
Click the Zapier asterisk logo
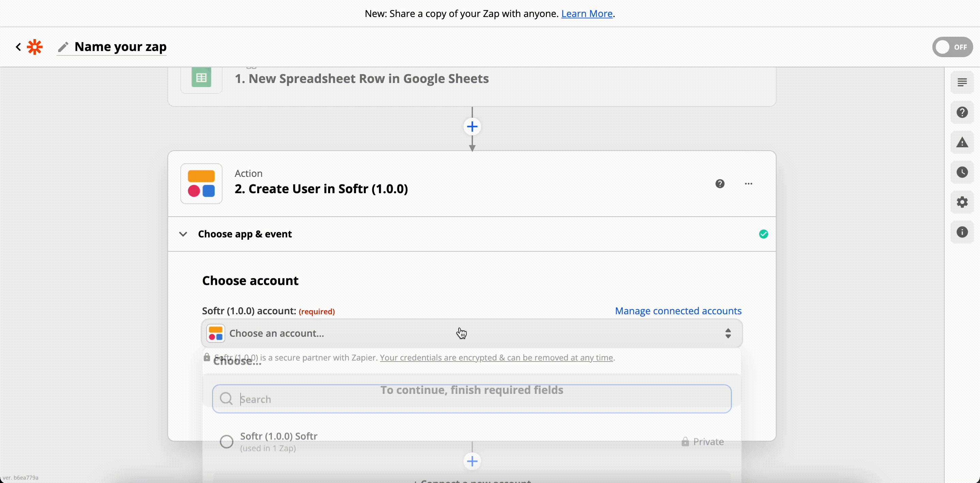point(35,47)
